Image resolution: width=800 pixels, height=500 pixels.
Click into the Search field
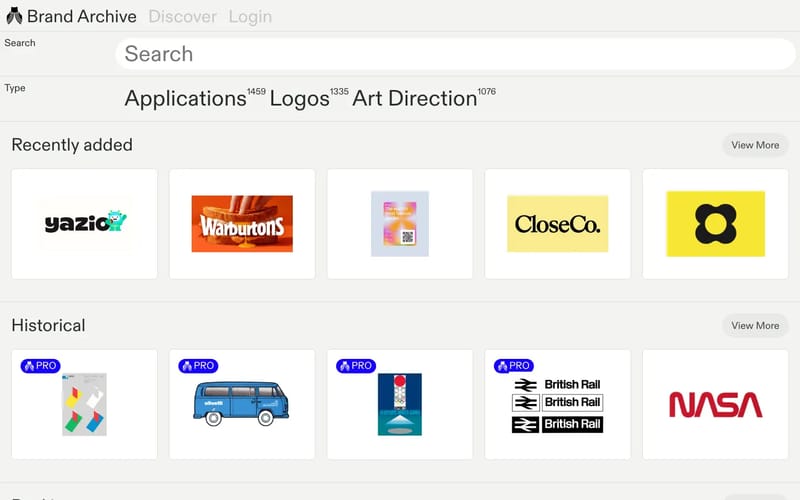pyautogui.click(x=455, y=54)
